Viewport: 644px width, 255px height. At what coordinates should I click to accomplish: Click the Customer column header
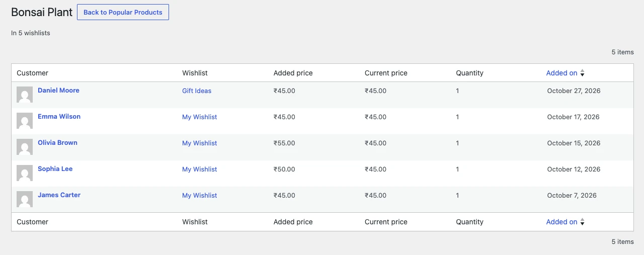[32, 73]
